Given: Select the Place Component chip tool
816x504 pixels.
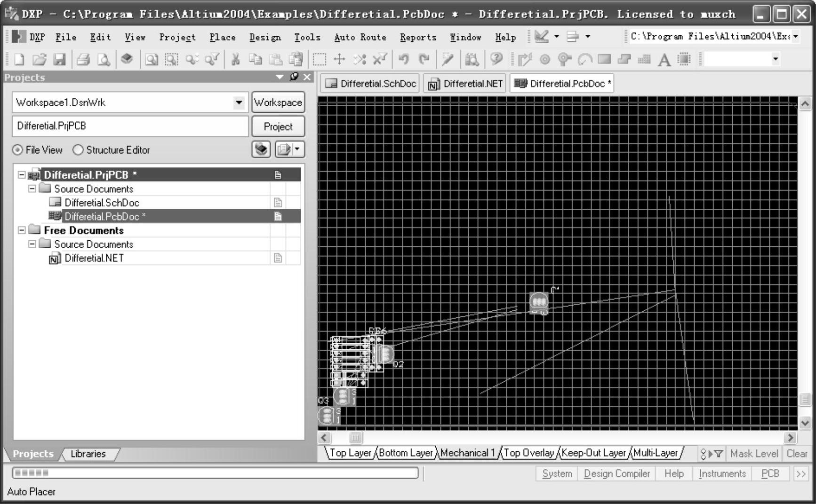Looking at the screenshot, I should pos(684,59).
